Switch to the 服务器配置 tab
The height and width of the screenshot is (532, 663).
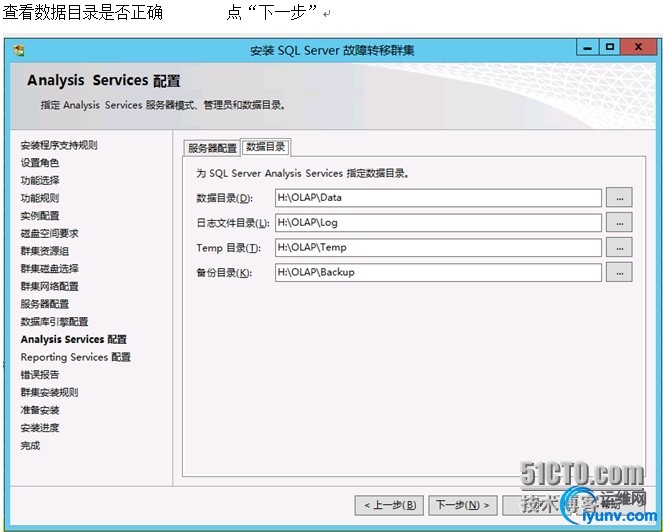[x=212, y=148]
